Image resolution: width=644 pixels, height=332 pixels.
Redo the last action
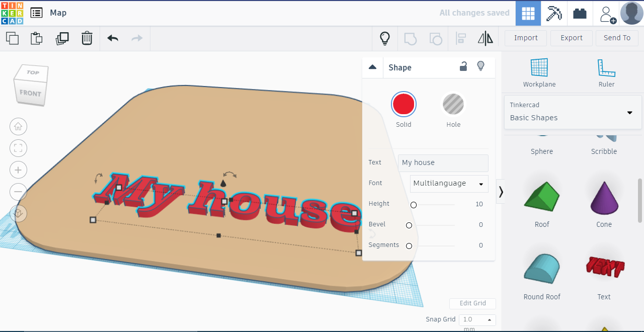(x=137, y=38)
